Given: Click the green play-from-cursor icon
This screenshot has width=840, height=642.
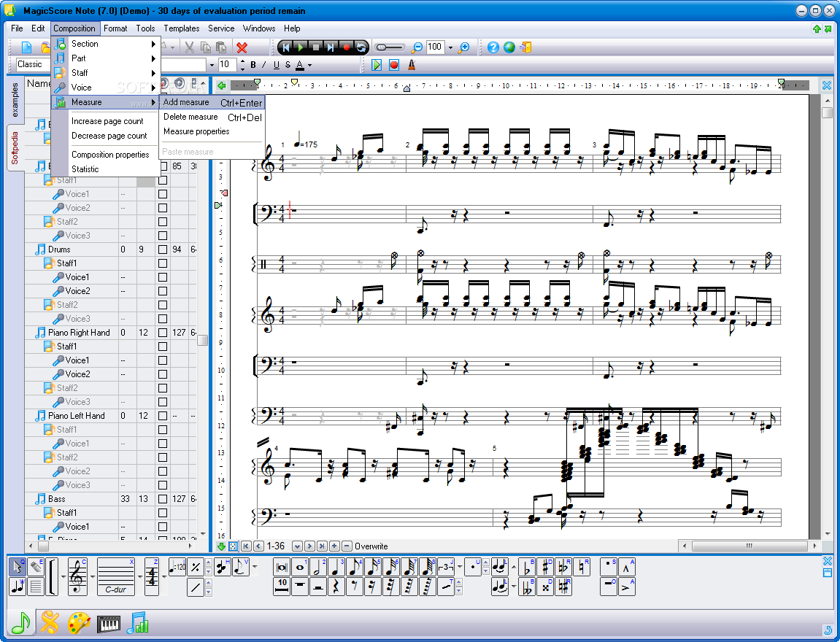Looking at the screenshot, I should [377, 65].
